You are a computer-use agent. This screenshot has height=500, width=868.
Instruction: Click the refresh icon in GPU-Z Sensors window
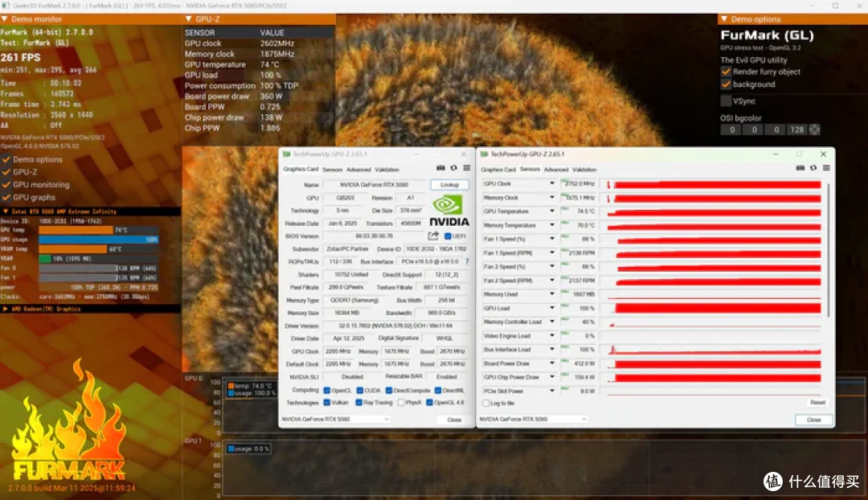(x=813, y=168)
